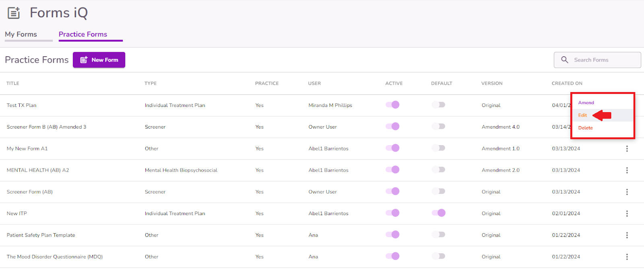
Task: Click Mental Health Biopsychosocial type cell
Action: pos(181,170)
